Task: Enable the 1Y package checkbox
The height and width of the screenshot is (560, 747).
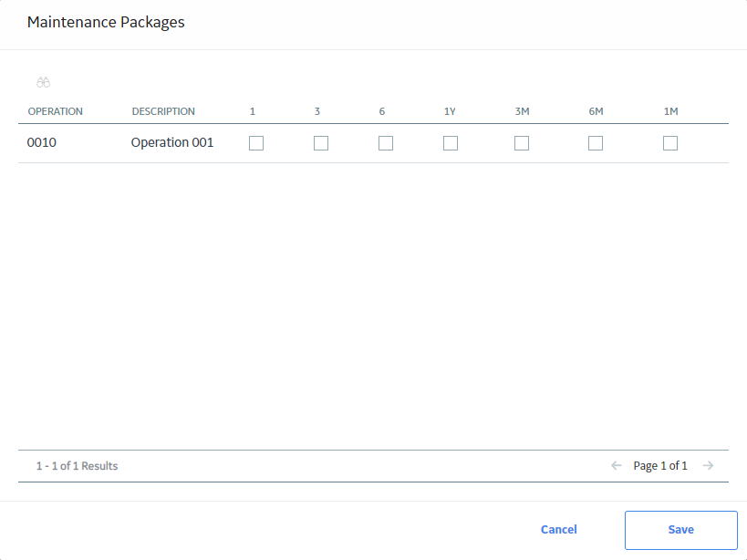Action: [x=451, y=143]
